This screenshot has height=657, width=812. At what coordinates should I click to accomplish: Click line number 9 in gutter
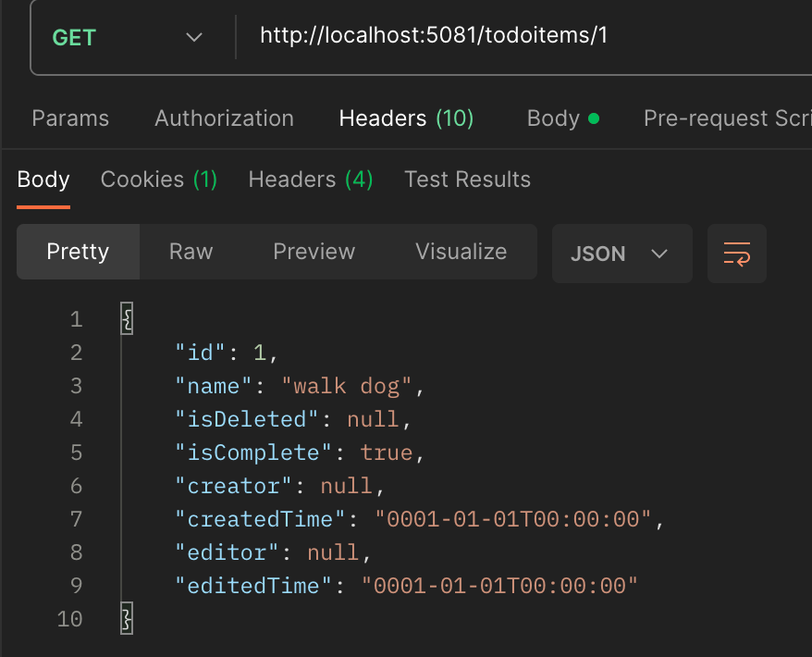tap(76, 586)
